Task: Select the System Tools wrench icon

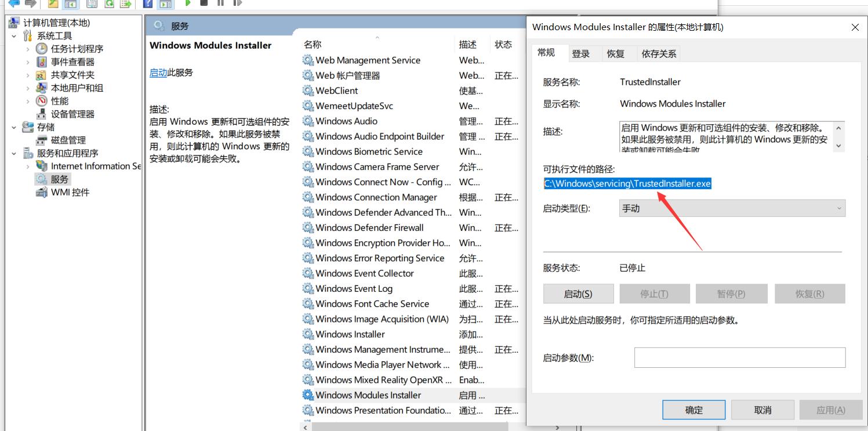Action: pos(28,36)
